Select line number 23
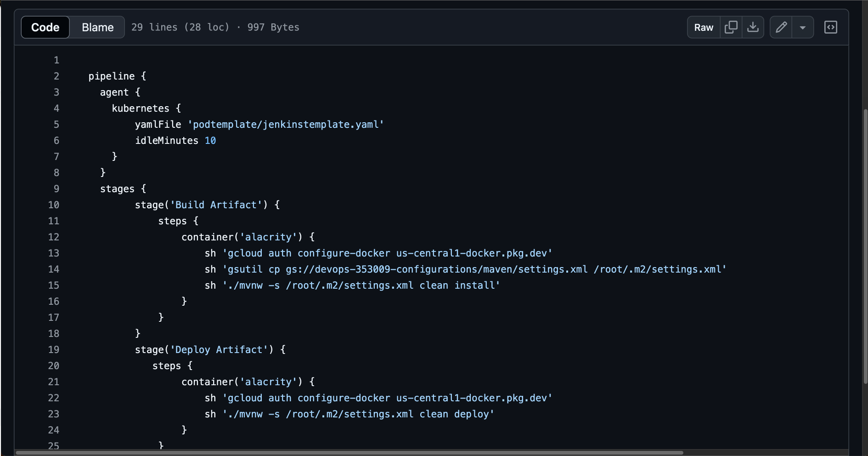Screen dimensions: 868x456 coord(54,414)
